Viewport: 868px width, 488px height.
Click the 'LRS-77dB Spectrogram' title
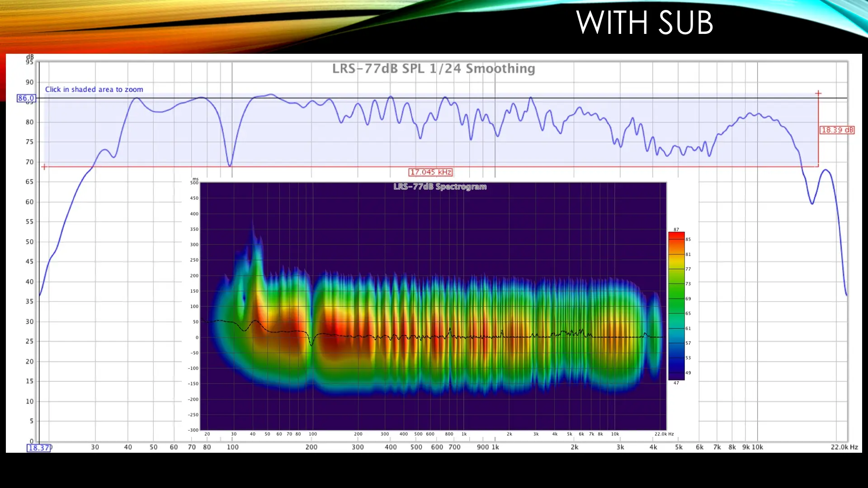pos(440,187)
